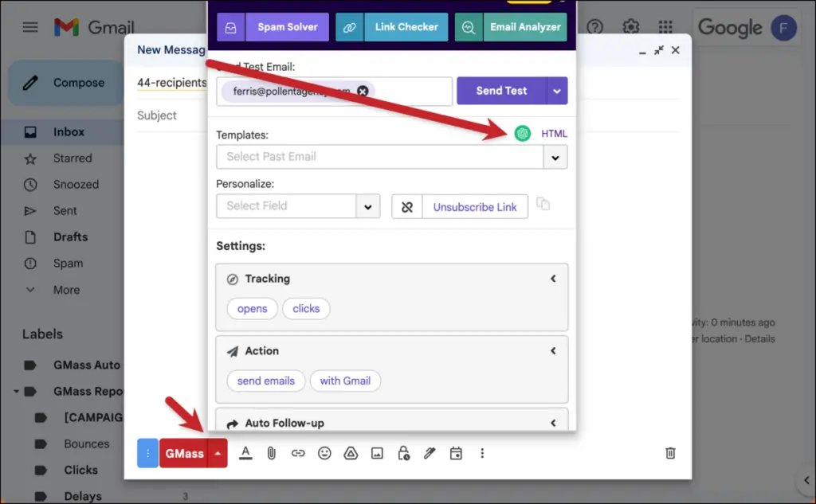Select the send emails action option
Image resolution: width=816 pixels, height=504 pixels.
266,381
